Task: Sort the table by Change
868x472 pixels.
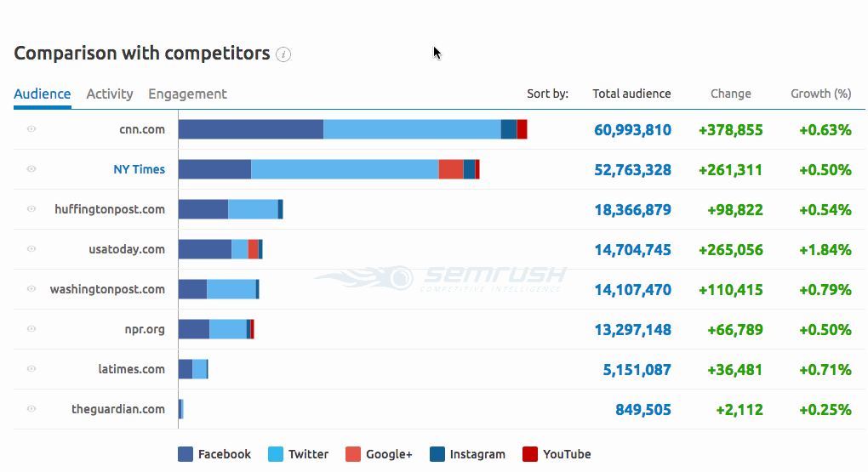Action: pyautogui.click(x=731, y=94)
